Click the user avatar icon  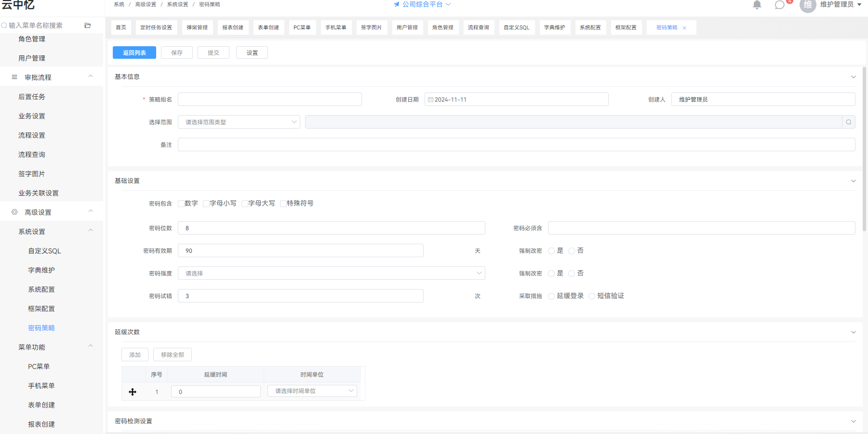pos(808,5)
